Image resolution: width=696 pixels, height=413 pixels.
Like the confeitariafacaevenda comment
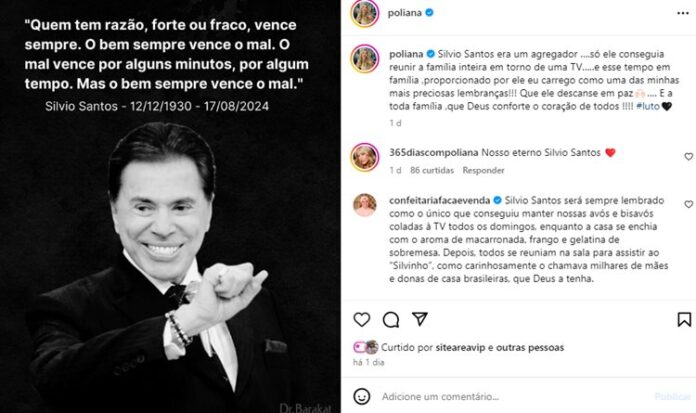689,204
